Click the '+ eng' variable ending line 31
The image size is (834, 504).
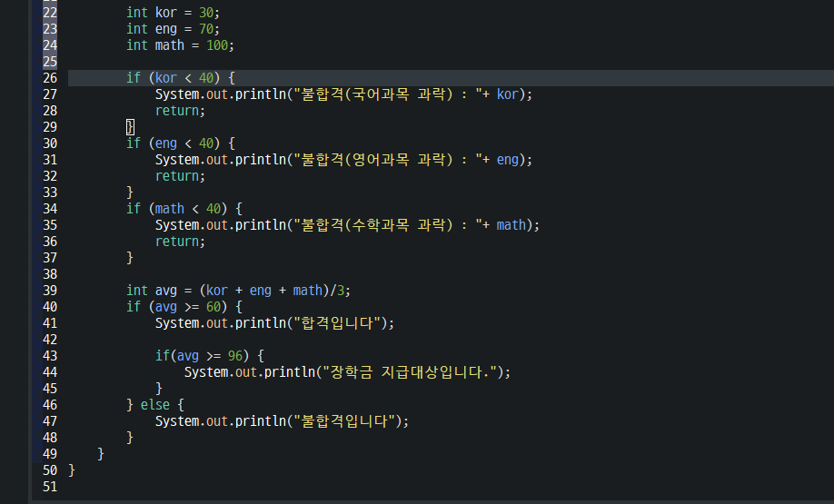click(500, 160)
